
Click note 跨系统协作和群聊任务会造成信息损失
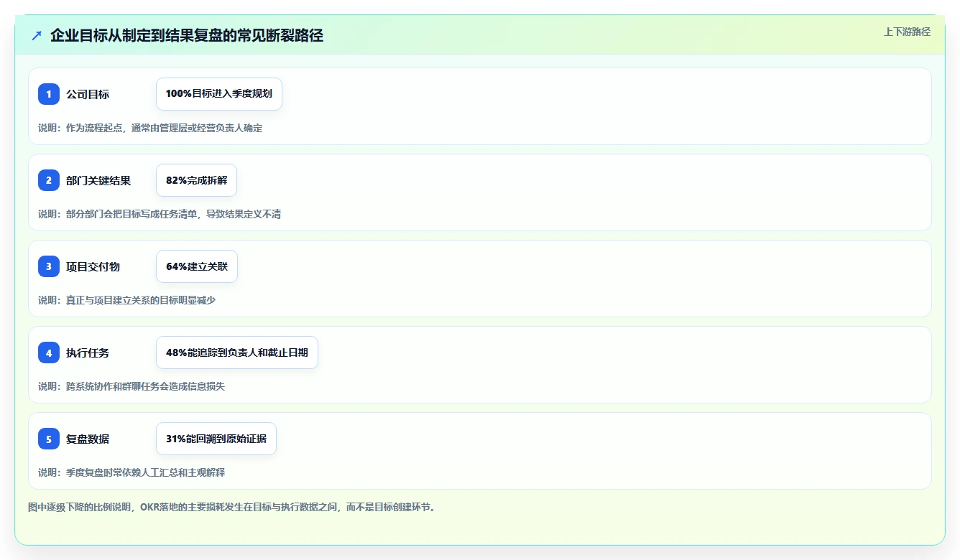point(131,386)
